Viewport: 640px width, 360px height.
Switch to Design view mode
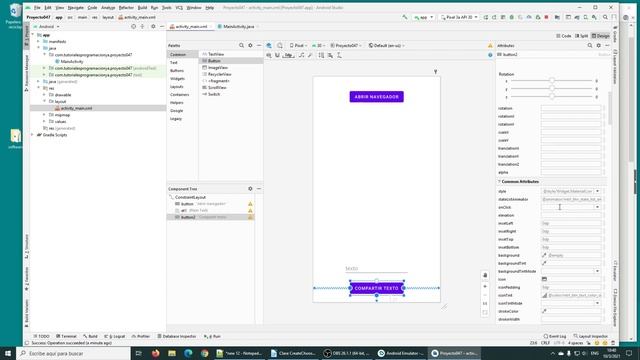click(x=600, y=36)
